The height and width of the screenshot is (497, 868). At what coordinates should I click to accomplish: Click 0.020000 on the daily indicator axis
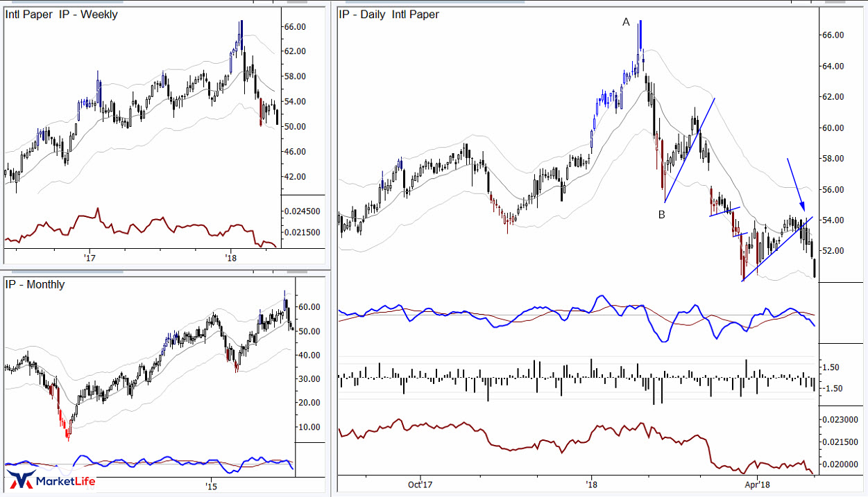(x=840, y=464)
